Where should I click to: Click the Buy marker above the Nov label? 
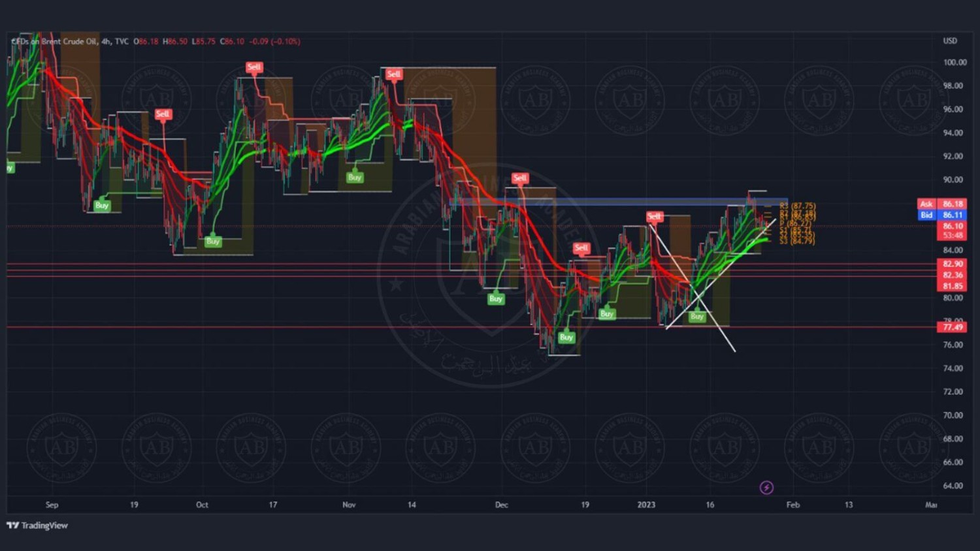point(355,178)
